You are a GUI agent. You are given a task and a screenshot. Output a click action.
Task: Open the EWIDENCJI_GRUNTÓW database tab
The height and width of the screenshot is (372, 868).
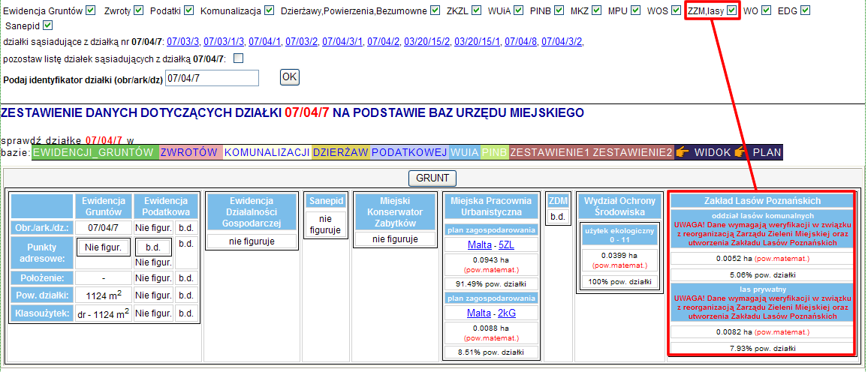tap(95, 152)
